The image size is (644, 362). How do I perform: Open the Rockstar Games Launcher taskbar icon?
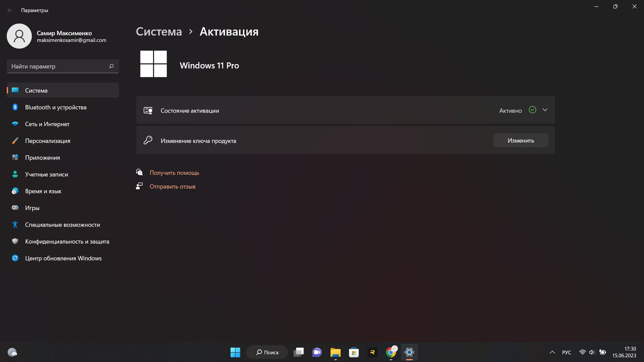pyautogui.click(x=372, y=352)
